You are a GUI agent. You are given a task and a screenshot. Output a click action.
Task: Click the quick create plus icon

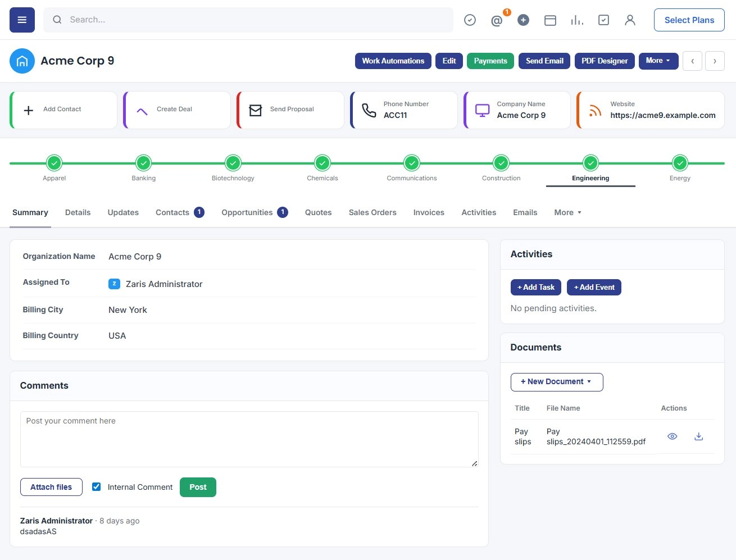(x=523, y=20)
